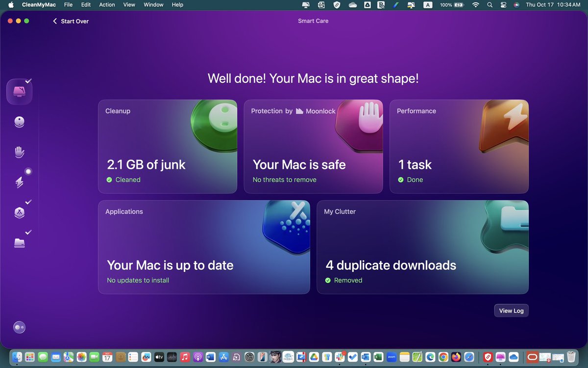Click the "Smart Care" window title
588x368 pixels.
[x=313, y=21]
